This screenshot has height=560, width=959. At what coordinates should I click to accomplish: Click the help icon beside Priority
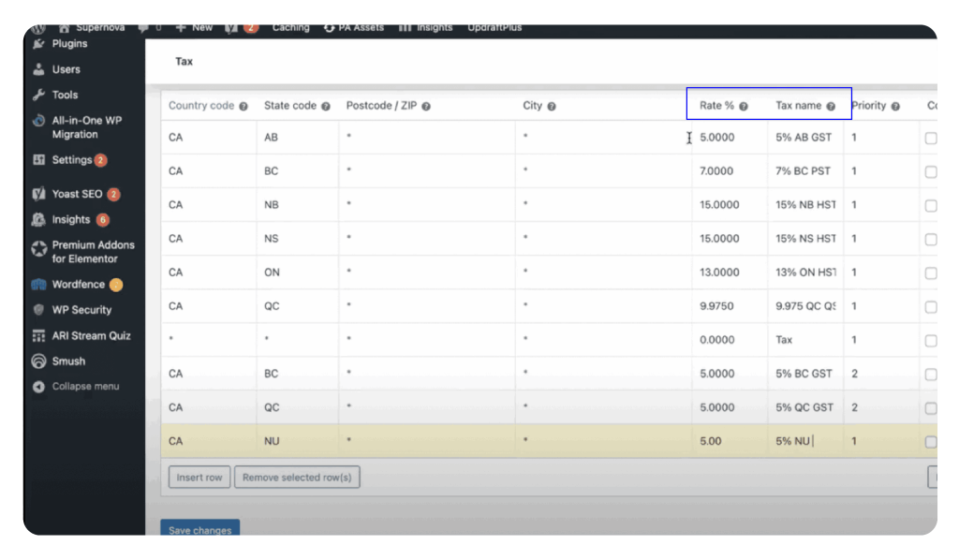point(895,107)
